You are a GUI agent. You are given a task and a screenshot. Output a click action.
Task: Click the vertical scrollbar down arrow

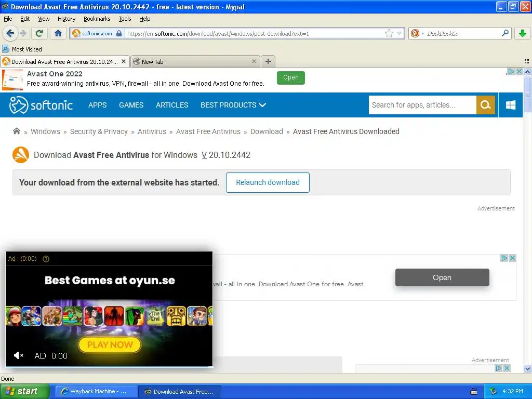pos(527,369)
